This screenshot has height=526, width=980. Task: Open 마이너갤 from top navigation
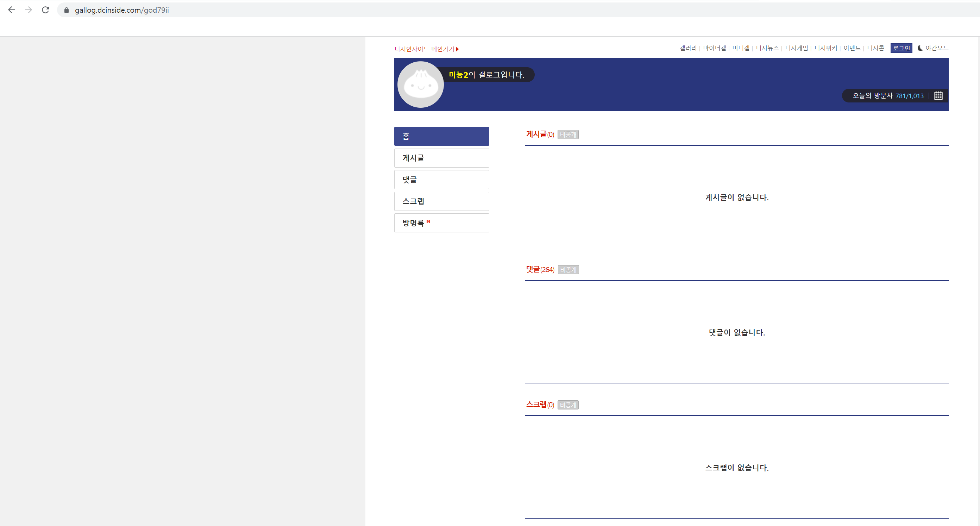pos(714,48)
